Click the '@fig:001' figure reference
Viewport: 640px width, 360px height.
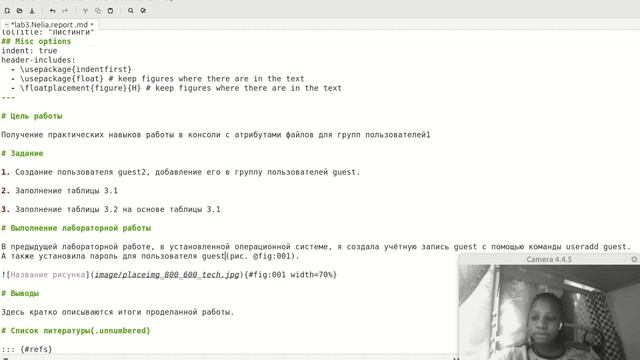coord(271,256)
